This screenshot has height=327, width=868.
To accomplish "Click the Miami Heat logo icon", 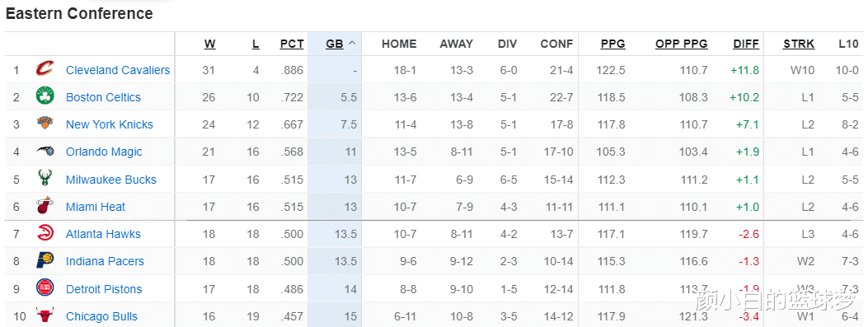I will (45, 207).
